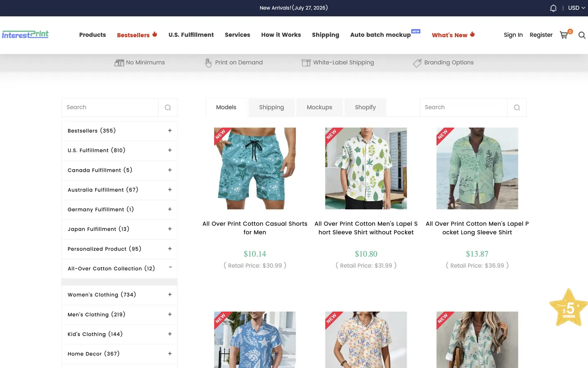Switch to the Shopify tab

coord(365,107)
